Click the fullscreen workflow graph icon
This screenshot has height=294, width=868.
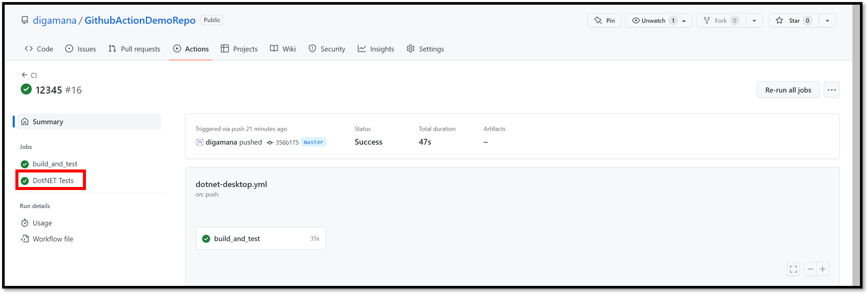tap(793, 269)
